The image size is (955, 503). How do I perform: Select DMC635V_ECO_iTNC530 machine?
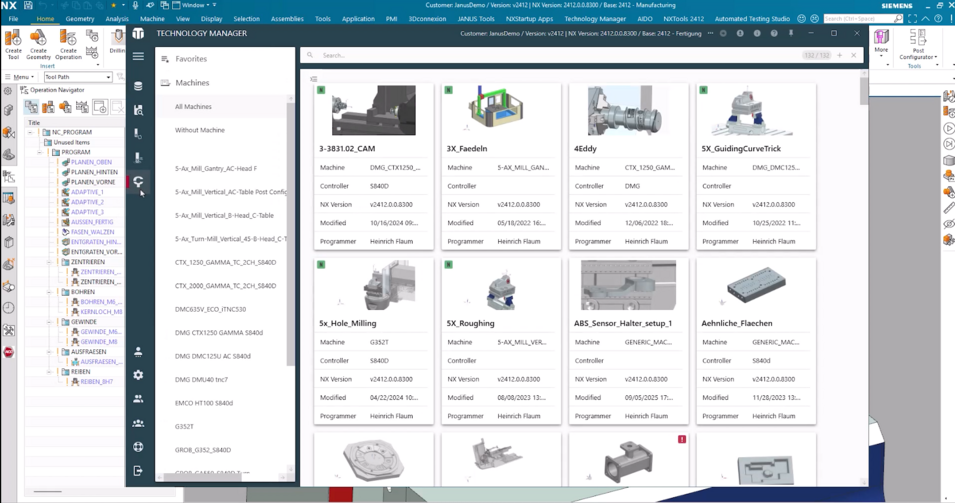(210, 309)
